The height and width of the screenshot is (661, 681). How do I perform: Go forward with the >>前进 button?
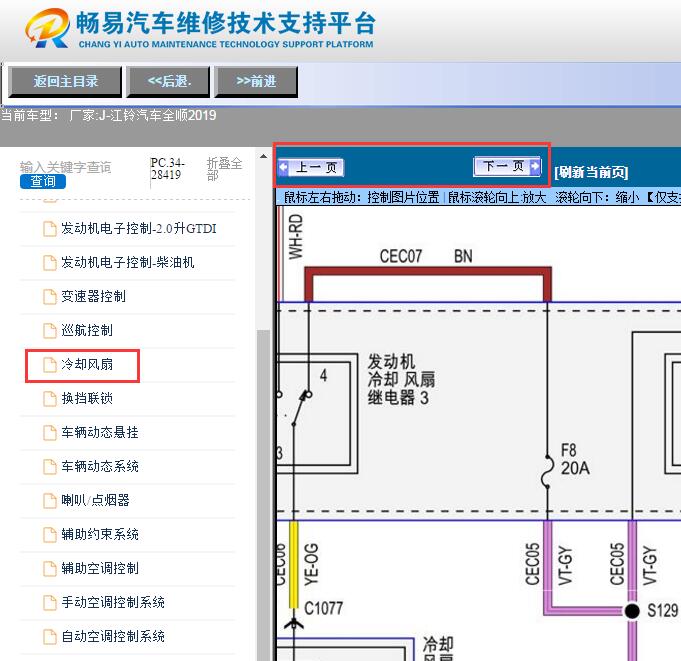pos(256,81)
